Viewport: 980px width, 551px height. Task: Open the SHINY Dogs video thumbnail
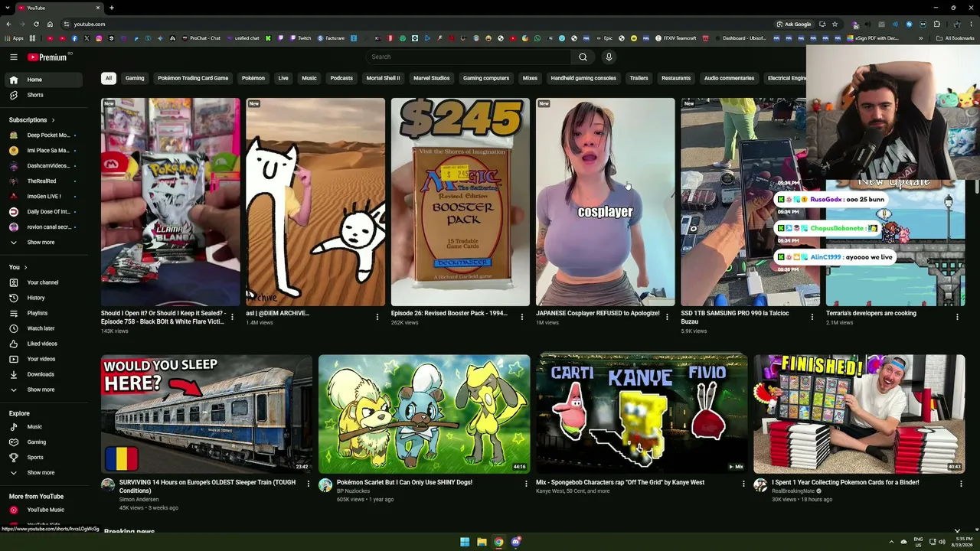(x=424, y=413)
